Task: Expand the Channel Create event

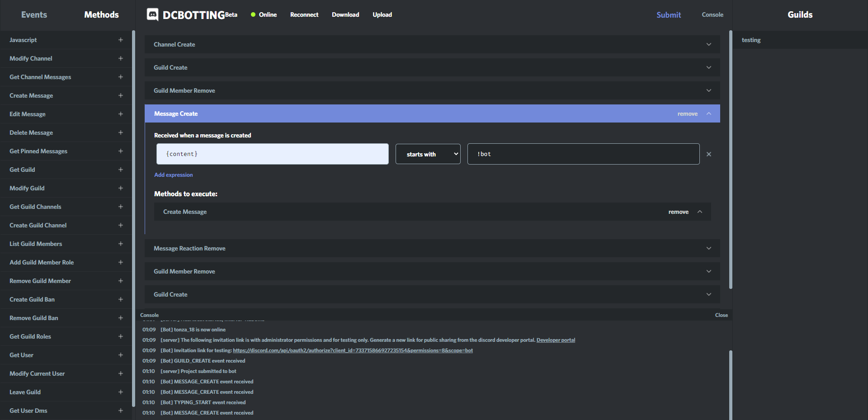Action: (x=709, y=44)
